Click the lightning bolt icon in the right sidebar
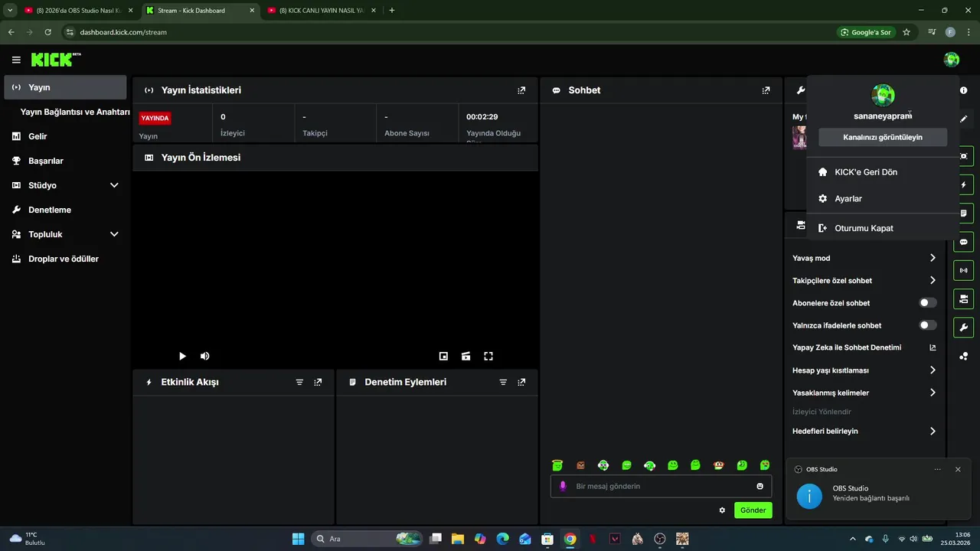This screenshot has height=551, width=980. coord(963,185)
